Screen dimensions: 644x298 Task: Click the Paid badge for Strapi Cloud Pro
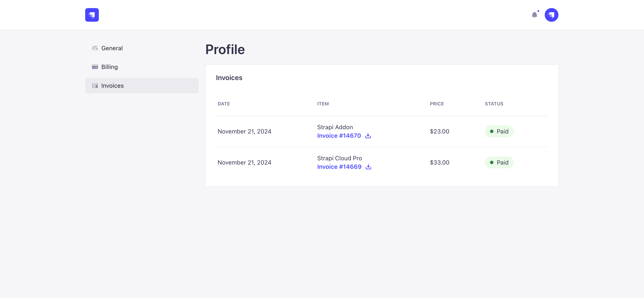coord(499,162)
